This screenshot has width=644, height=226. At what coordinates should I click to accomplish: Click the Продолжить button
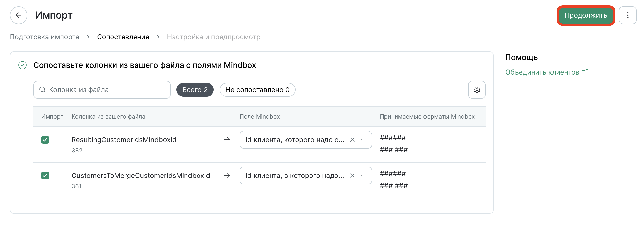585,15
